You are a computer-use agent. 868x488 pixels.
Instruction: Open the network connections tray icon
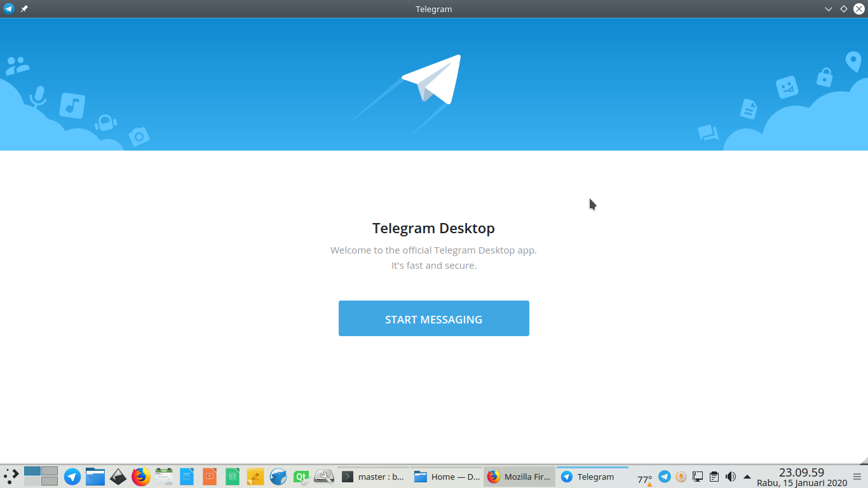pos(698,477)
